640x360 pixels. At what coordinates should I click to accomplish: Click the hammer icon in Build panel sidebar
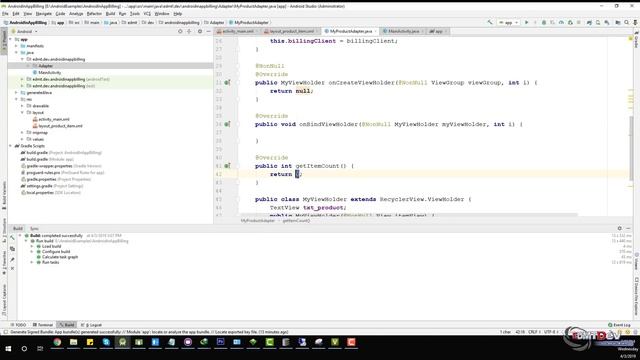pos(12,238)
